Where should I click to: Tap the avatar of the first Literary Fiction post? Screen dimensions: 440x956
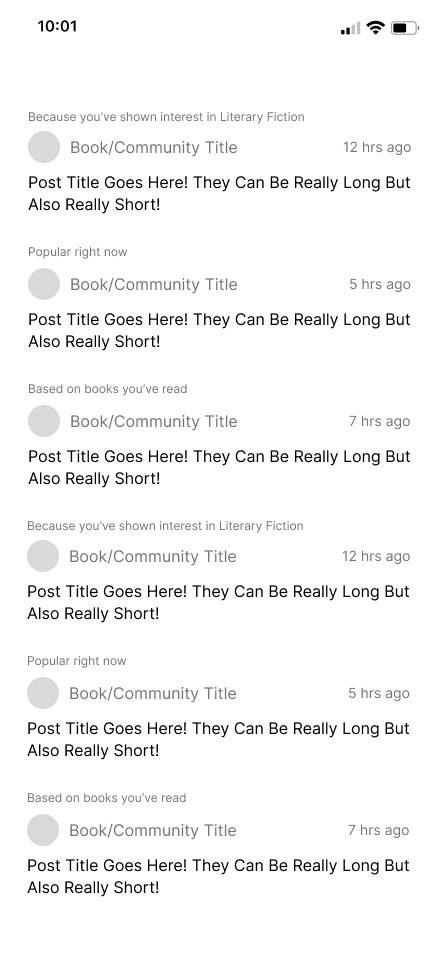[44, 147]
